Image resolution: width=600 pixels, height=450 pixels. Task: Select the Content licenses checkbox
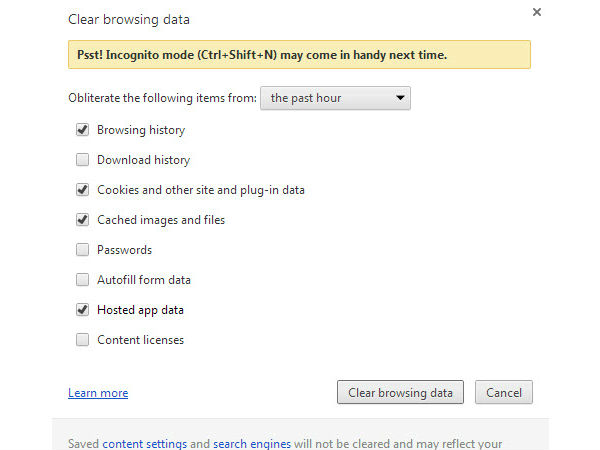pyautogui.click(x=82, y=340)
